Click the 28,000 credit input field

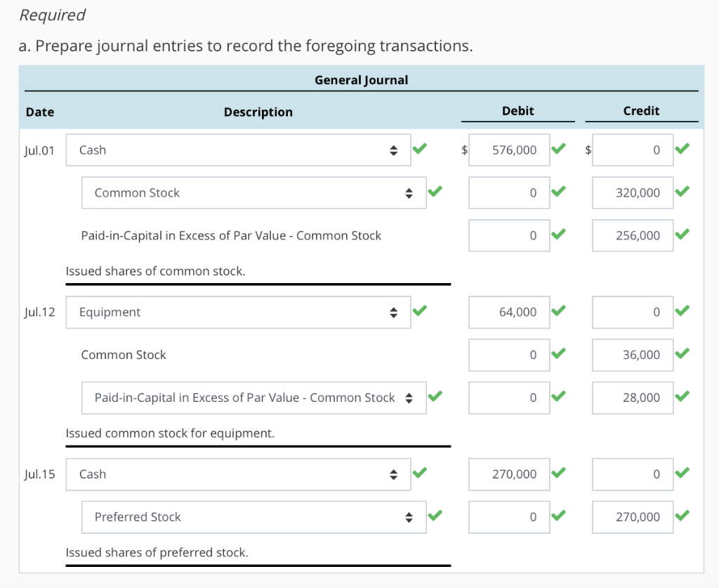(633, 398)
